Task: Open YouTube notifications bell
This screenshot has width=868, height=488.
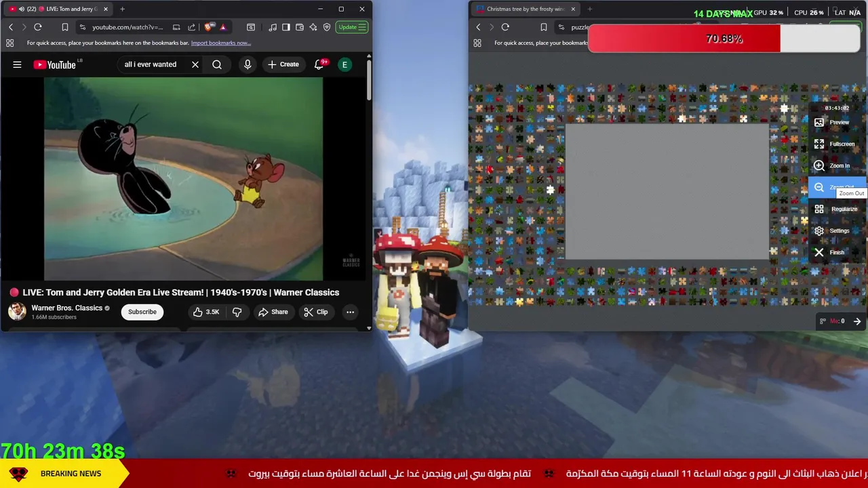Action: [x=319, y=64]
